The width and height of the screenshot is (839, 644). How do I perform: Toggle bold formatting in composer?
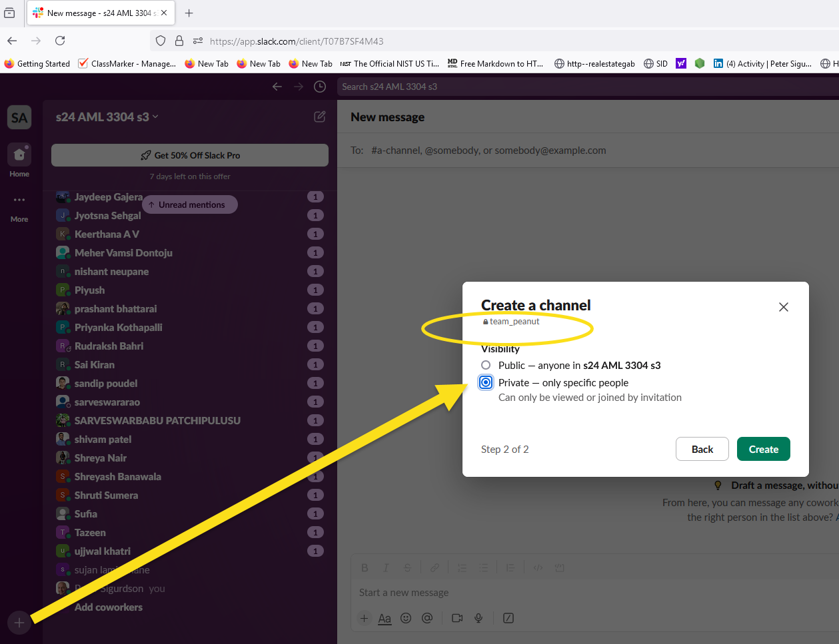[365, 567]
